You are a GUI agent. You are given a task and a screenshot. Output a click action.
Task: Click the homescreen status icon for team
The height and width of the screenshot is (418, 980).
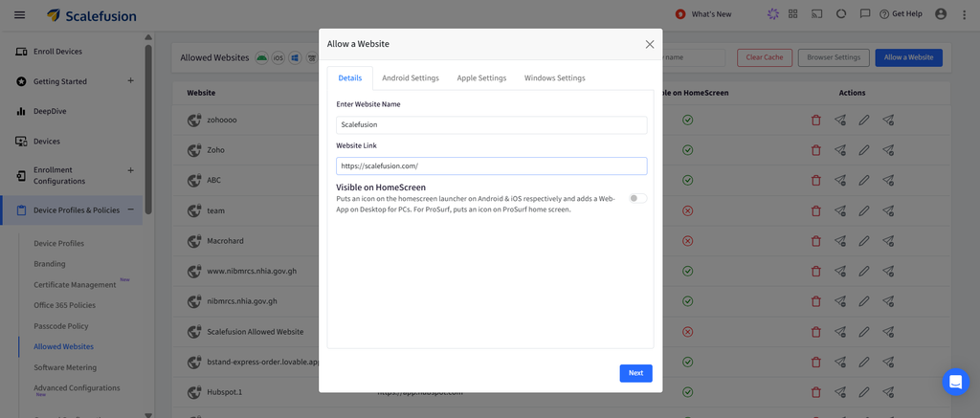[x=687, y=210]
